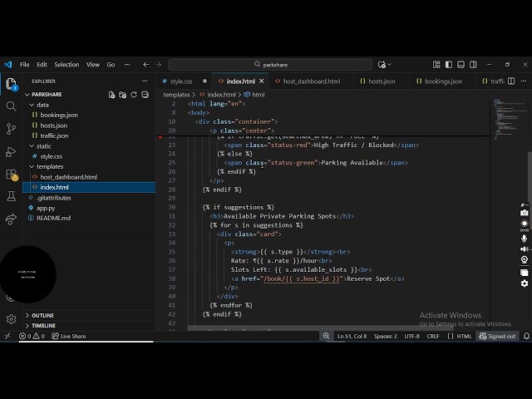Viewport: 532px width, 399px height.
Task: Open the overflow menu ellipsis after Go
Action: pos(127,65)
